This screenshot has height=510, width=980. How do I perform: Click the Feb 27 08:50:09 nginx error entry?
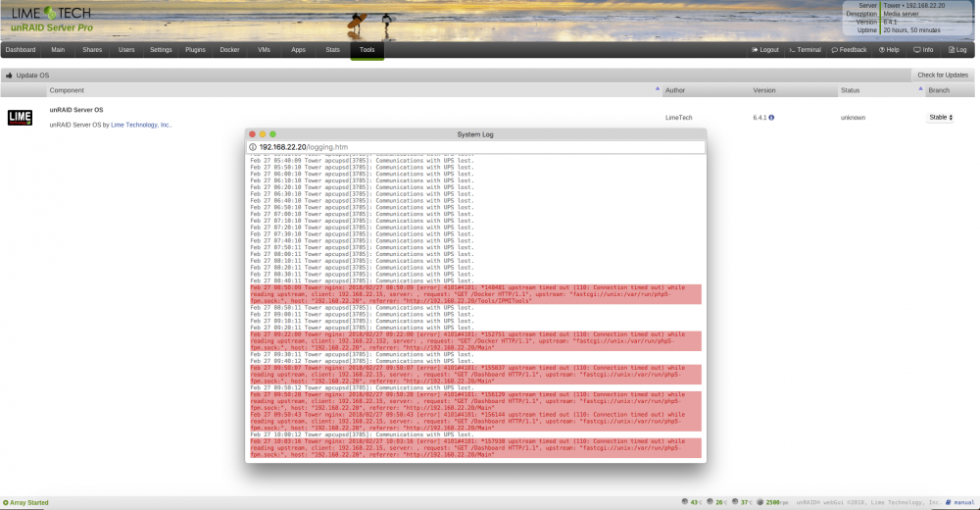click(x=475, y=294)
